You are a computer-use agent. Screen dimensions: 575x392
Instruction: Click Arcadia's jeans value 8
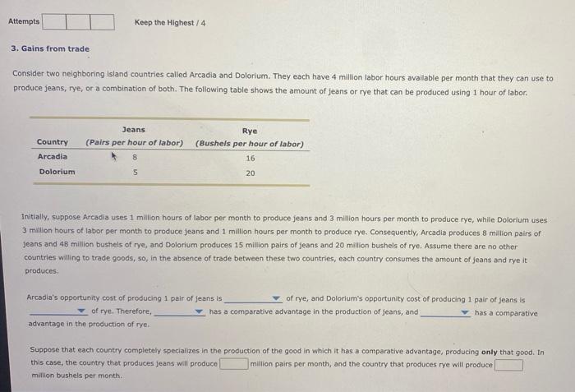pos(135,158)
